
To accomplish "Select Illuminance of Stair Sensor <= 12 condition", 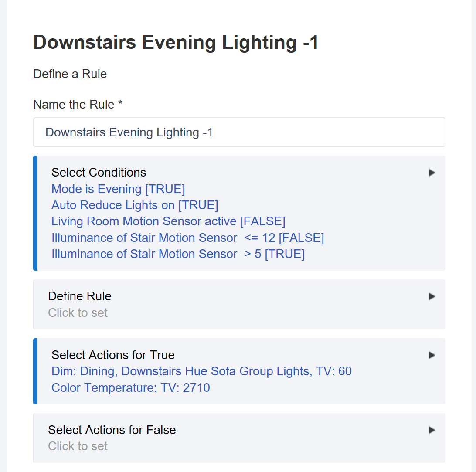I will click(x=187, y=238).
